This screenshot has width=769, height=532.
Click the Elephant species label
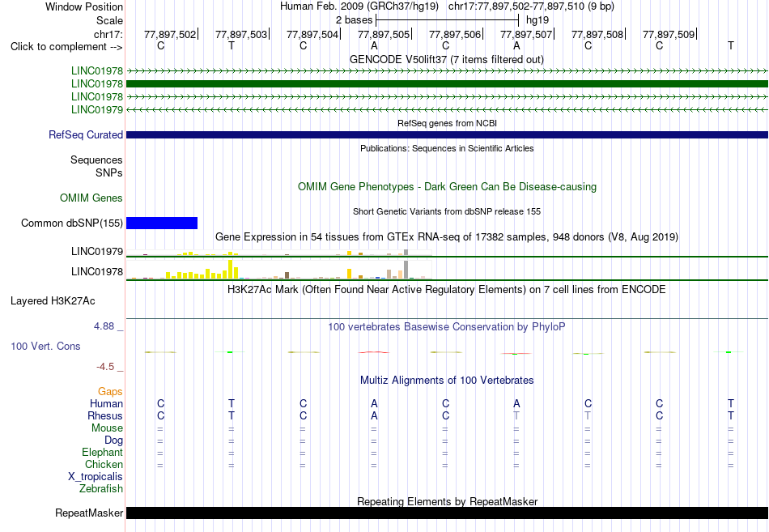coord(102,452)
